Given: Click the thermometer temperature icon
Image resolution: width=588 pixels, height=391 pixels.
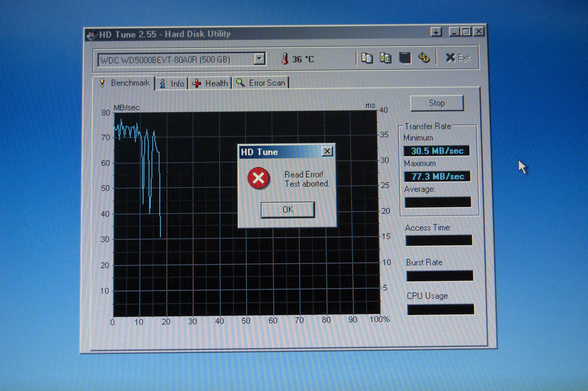Looking at the screenshot, I should pos(285,59).
